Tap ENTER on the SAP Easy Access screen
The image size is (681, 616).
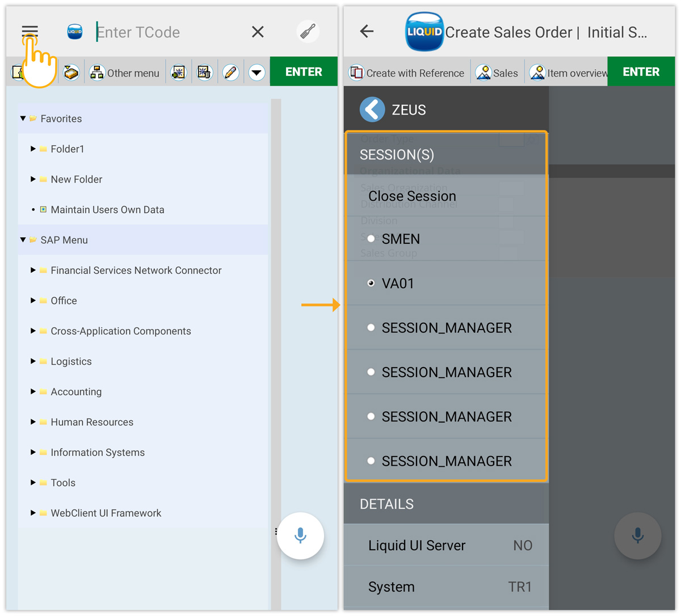point(304,71)
